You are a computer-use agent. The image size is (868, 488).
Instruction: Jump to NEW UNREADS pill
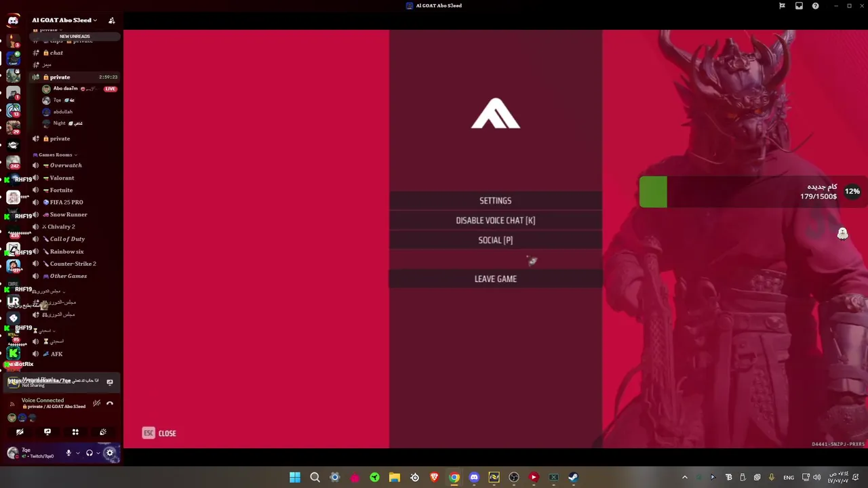[75, 36]
